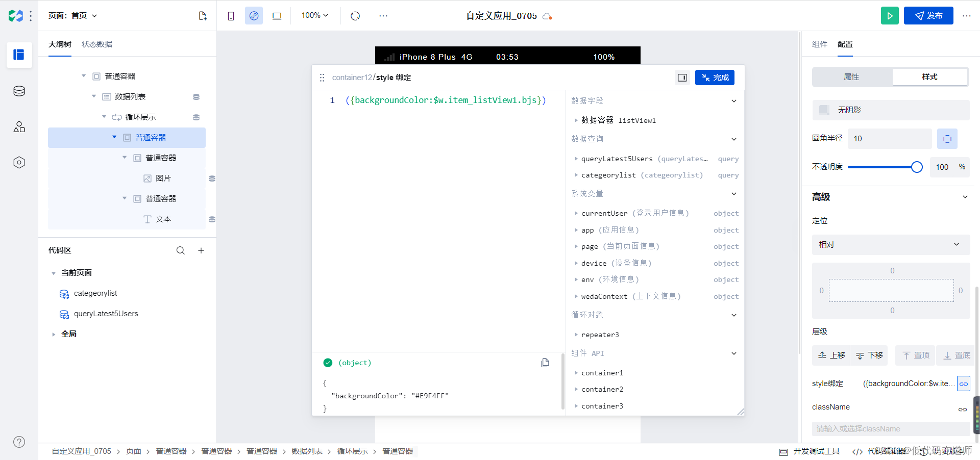Click the refresh canvas icon
980x460 pixels.
pos(356,16)
